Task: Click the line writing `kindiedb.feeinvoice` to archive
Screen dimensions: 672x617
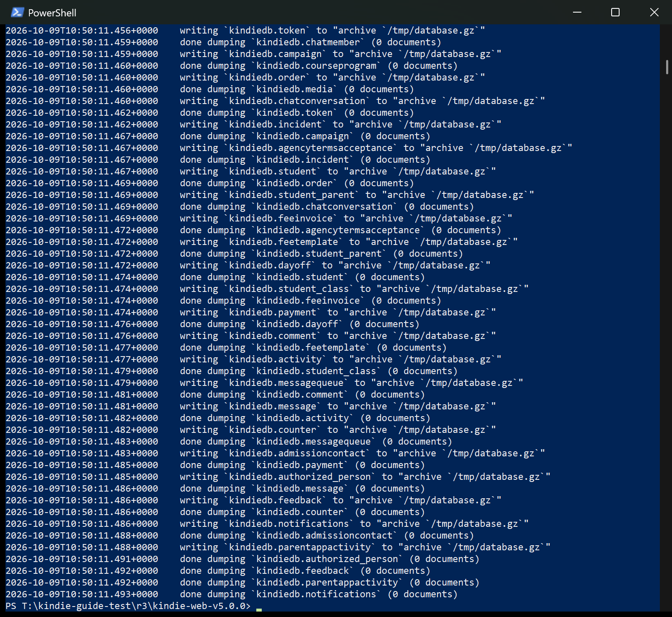Action: (259, 219)
